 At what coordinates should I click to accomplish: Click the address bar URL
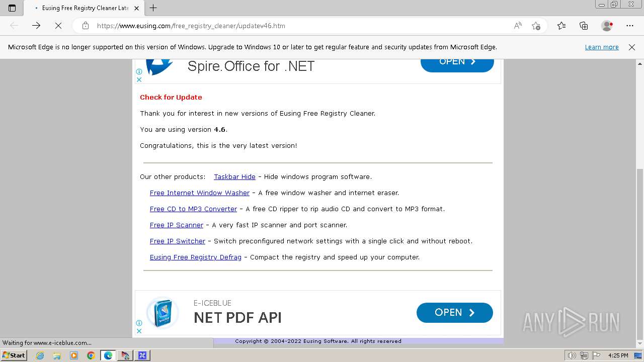(x=191, y=26)
